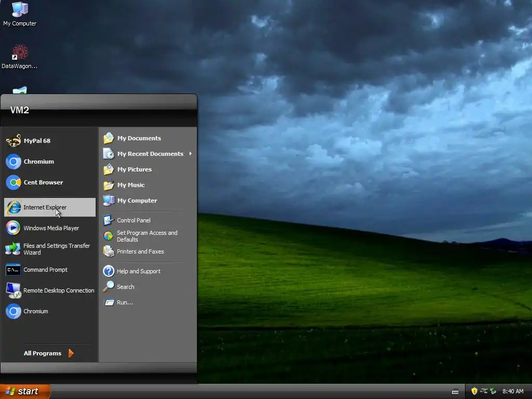Image resolution: width=532 pixels, height=399 pixels.
Task: Open Files and Settings Transfer Wizard
Action: click(x=50, y=249)
